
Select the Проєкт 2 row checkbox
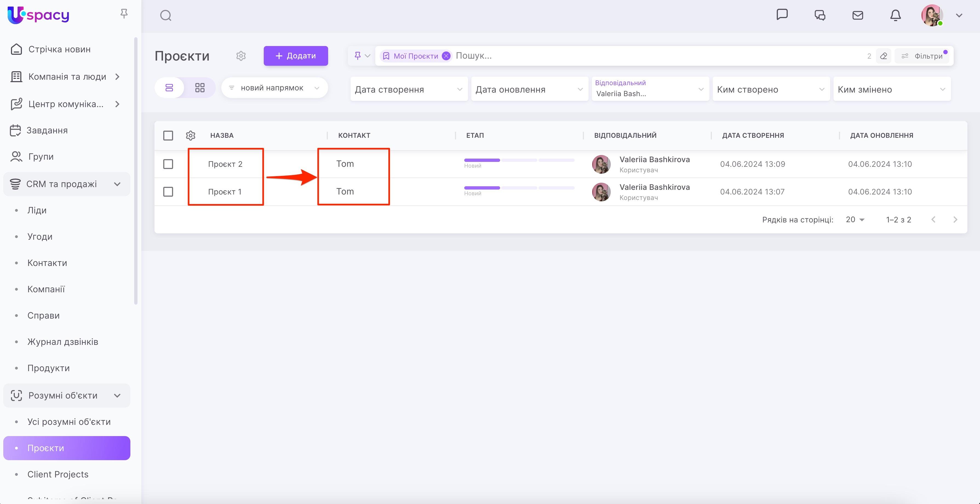click(168, 164)
